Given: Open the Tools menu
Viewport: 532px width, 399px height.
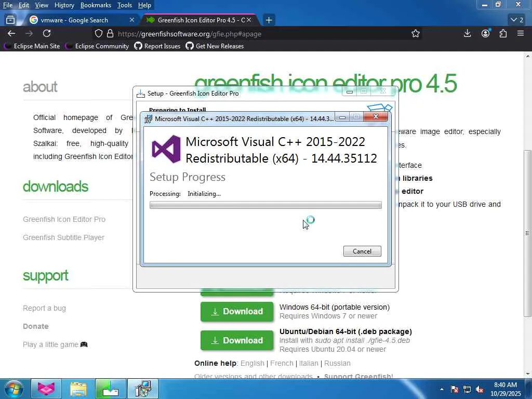Looking at the screenshot, I should click(125, 5).
